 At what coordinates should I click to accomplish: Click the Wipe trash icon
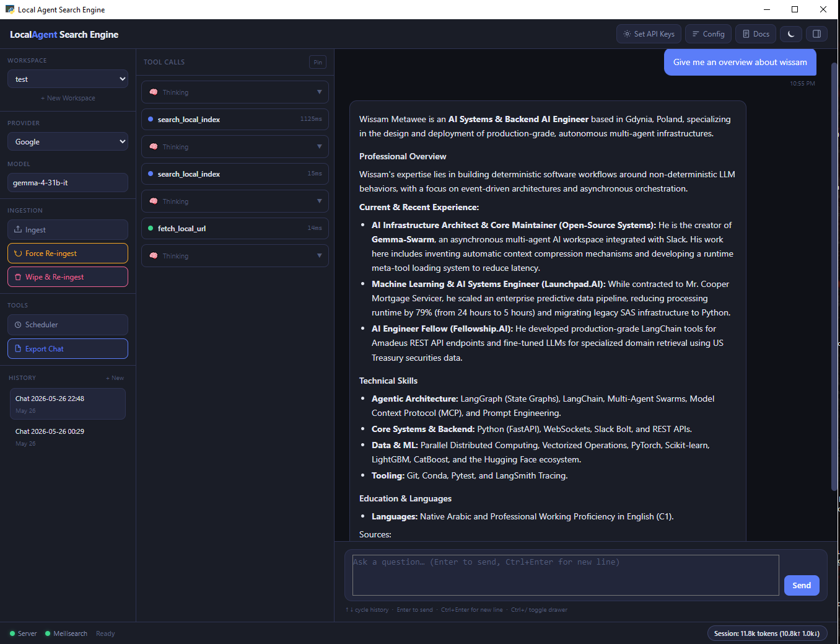tap(18, 277)
